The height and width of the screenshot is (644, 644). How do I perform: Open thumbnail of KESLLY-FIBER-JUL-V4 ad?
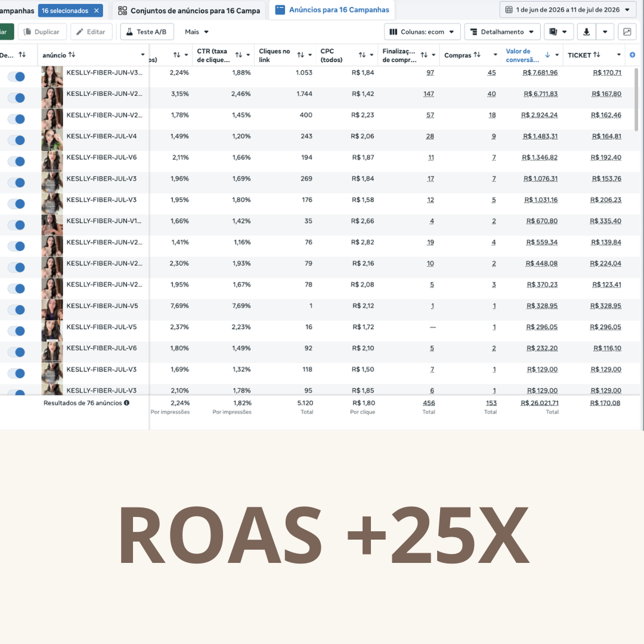52,140
